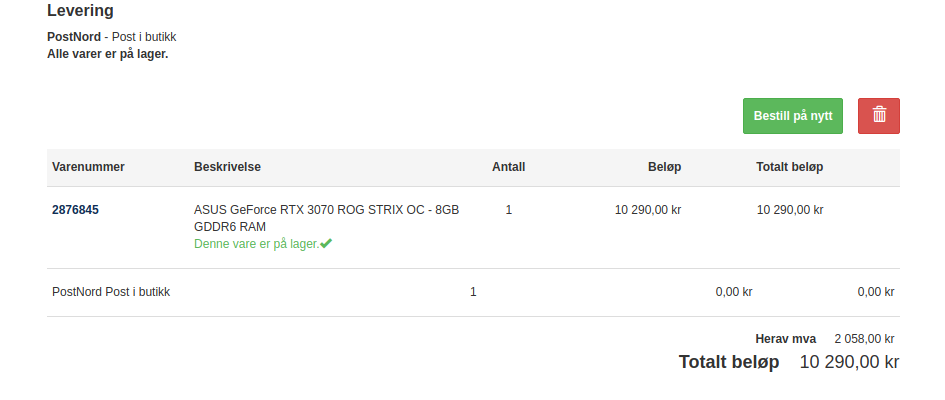
Task: Click the 'Varenummer' column header
Action: pyautogui.click(x=89, y=167)
